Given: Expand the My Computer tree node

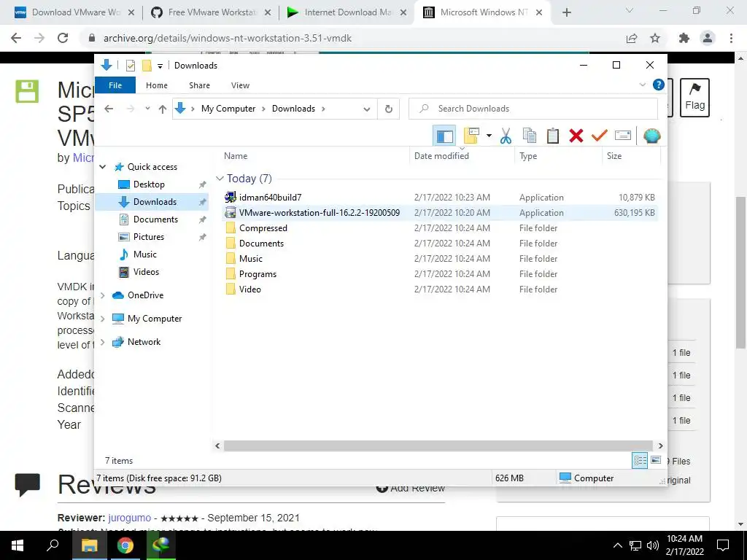Looking at the screenshot, I should tap(102, 319).
